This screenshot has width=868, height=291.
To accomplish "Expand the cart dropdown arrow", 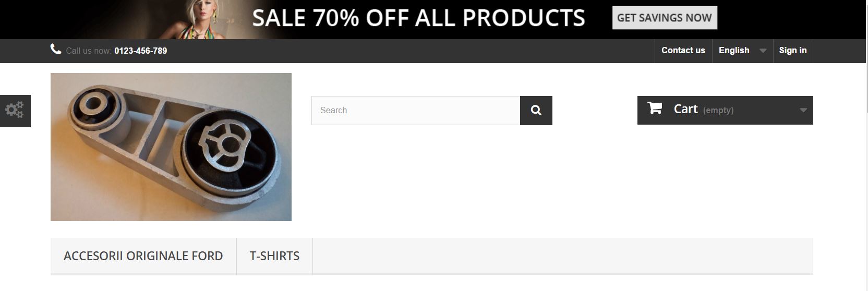I will (803, 110).
